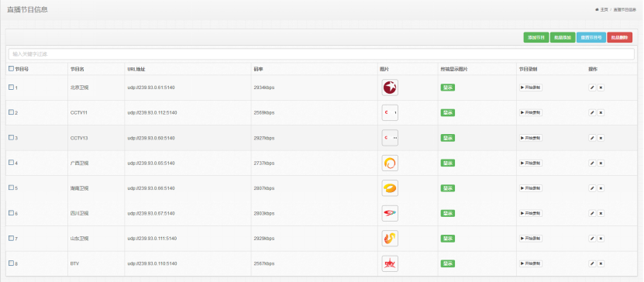Click the red 批量删除 button
The height and width of the screenshot is (282, 644).
(x=619, y=37)
